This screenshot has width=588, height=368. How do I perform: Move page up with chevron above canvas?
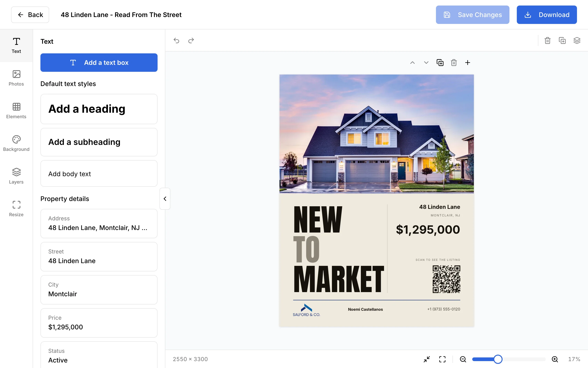coord(412,63)
